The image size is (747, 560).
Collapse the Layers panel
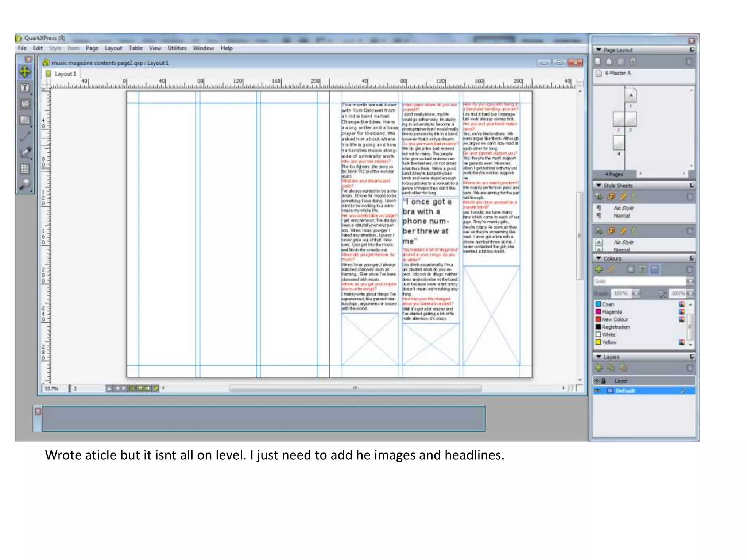[x=599, y=357]
